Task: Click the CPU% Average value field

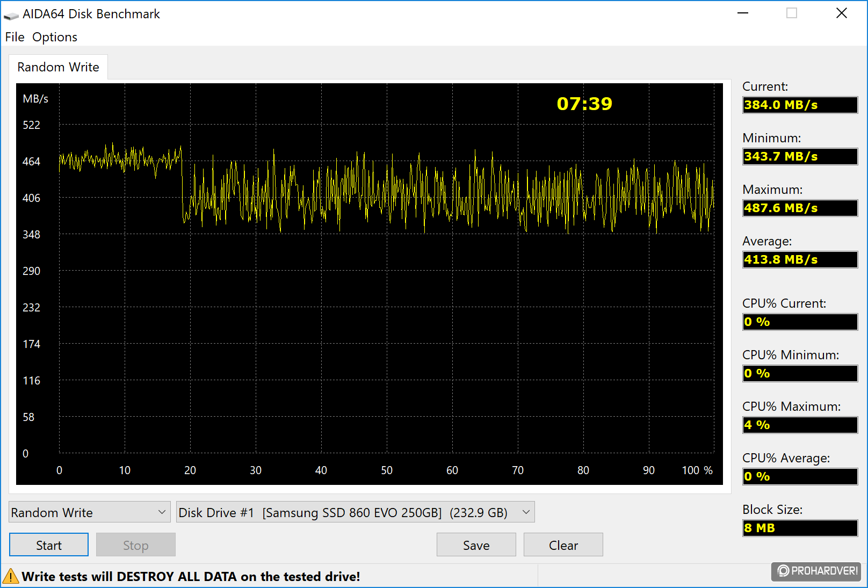Action: coord(800,476)
